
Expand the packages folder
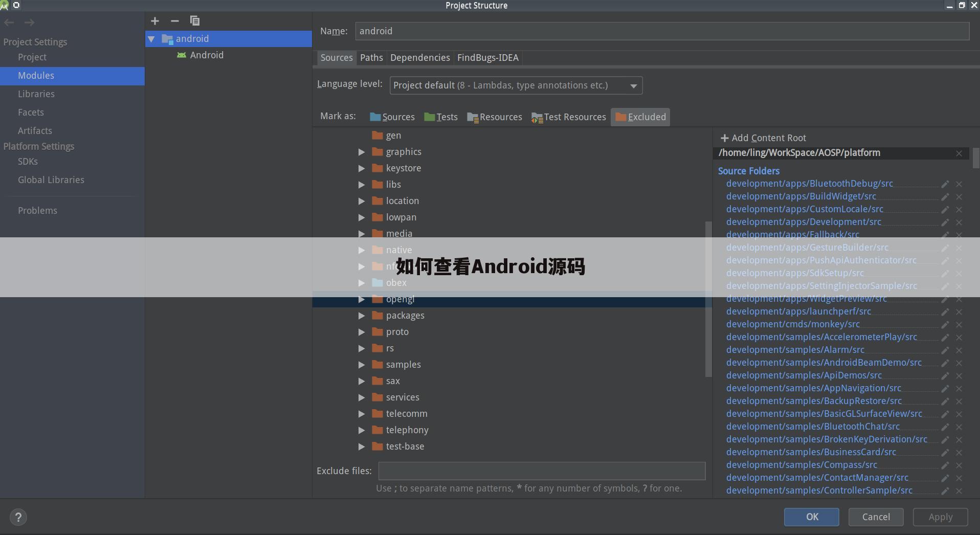coord(362,316)
